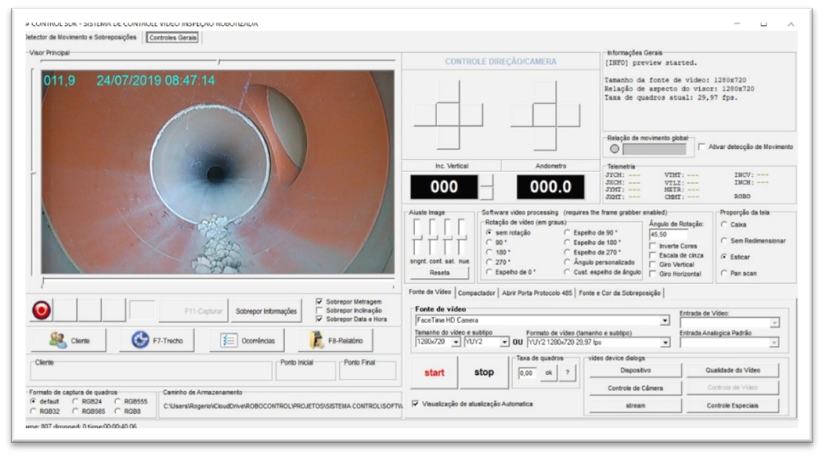Choose Espelho de 180° option
Viewport: 824px width, 457px height.
pos(567,242)
